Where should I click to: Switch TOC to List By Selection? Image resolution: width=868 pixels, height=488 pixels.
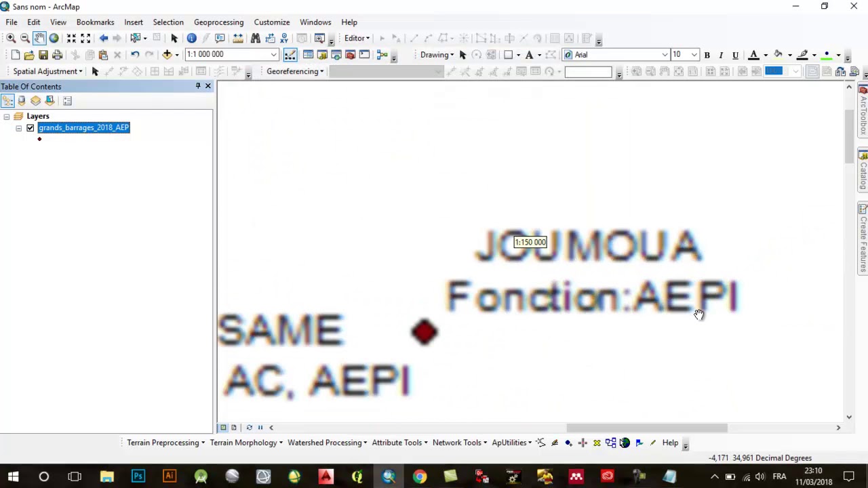tap(50, 100)
